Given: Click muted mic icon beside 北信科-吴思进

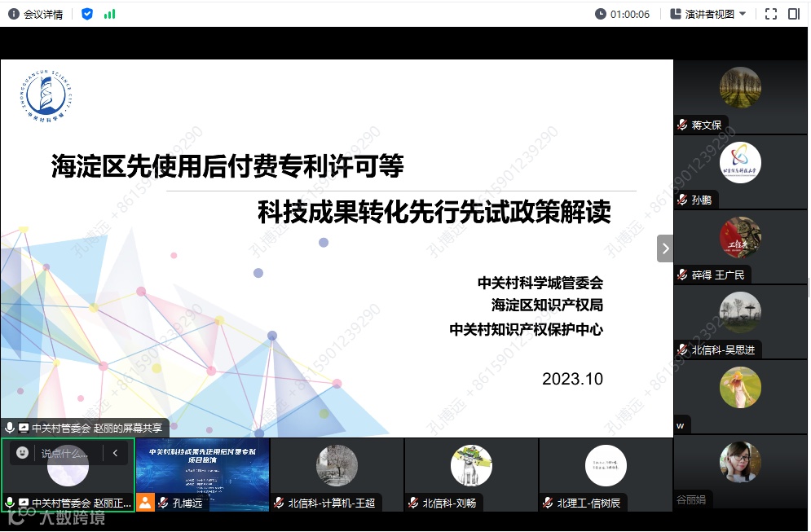Looking at the screenshot, I should click(683, 350).
